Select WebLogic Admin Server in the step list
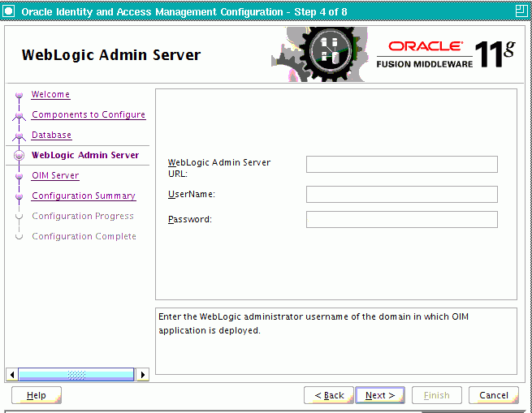Image resolution: width=532 pixels, height=413 pixels. pos(85,155)
